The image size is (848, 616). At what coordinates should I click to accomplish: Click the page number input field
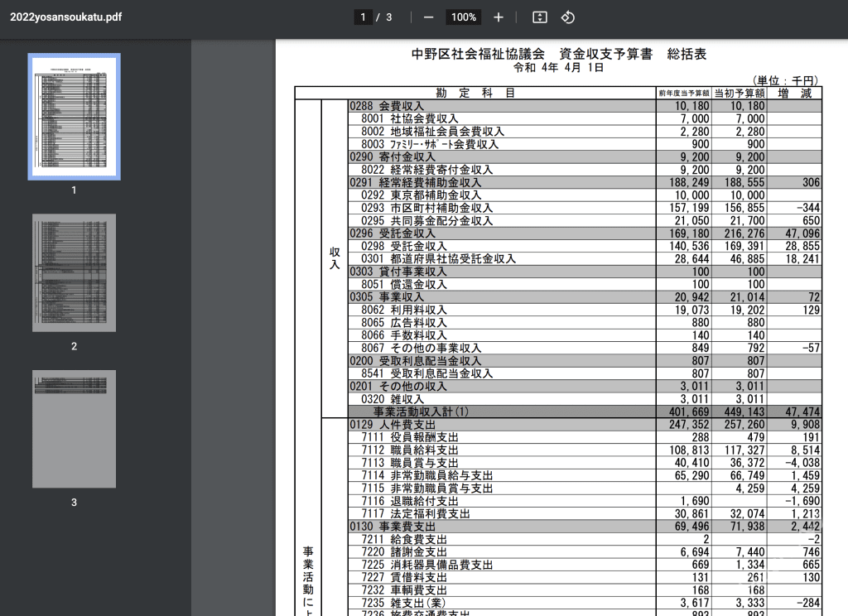click(x=362, y=17)
